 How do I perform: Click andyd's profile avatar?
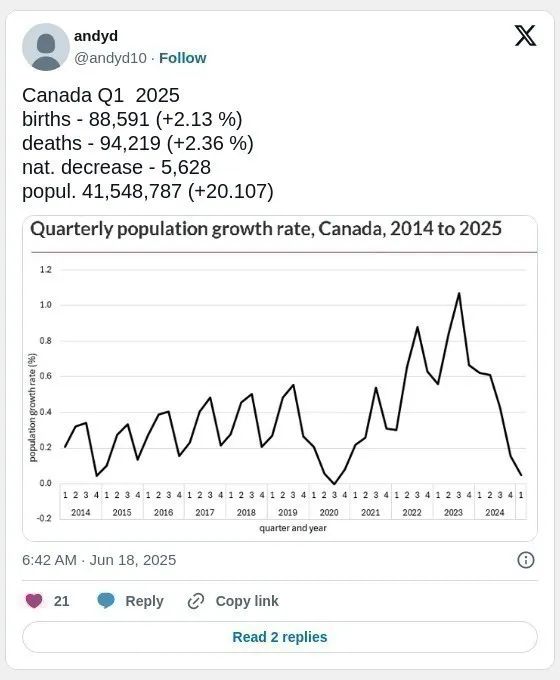click(46, 47)
